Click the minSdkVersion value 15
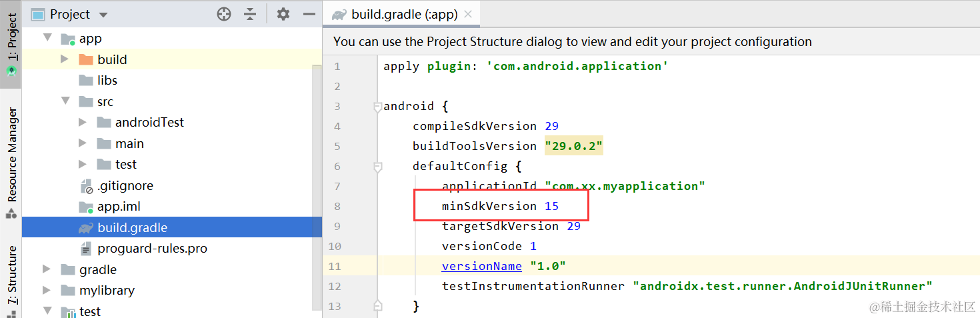This screenshot has width=980, height=318. pos(551,206)
